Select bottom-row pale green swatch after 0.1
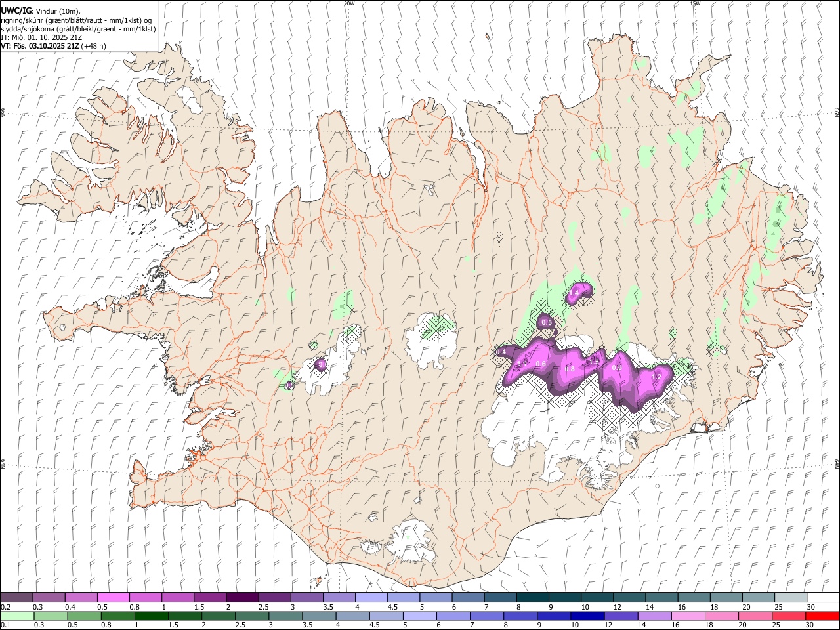Screen dimensions: 840x630 [x=17, y=616]
